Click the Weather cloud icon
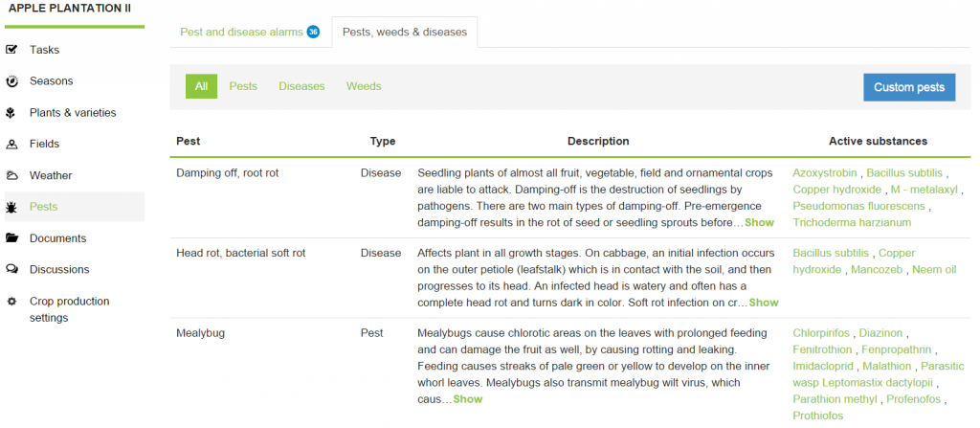This screenshot has height=428, width=980. pos(11,176)
